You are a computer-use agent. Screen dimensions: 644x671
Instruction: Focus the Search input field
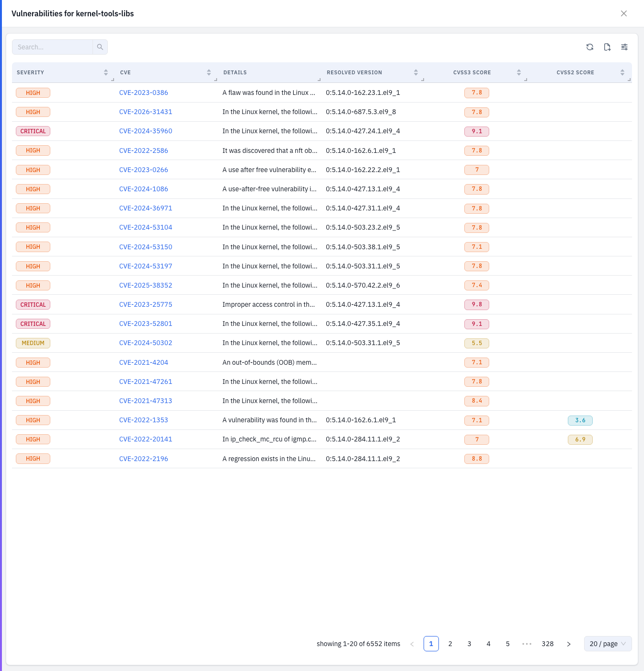tap(52, 47)
